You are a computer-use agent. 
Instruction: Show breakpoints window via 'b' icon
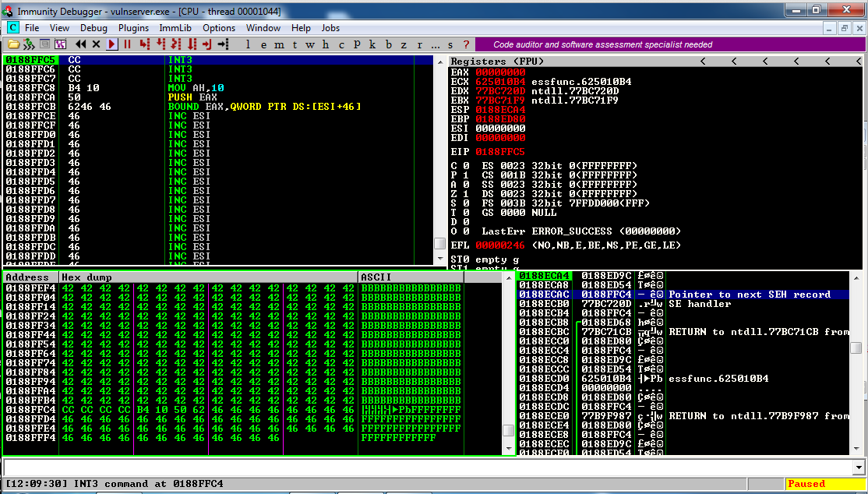(x=388, y=44)
